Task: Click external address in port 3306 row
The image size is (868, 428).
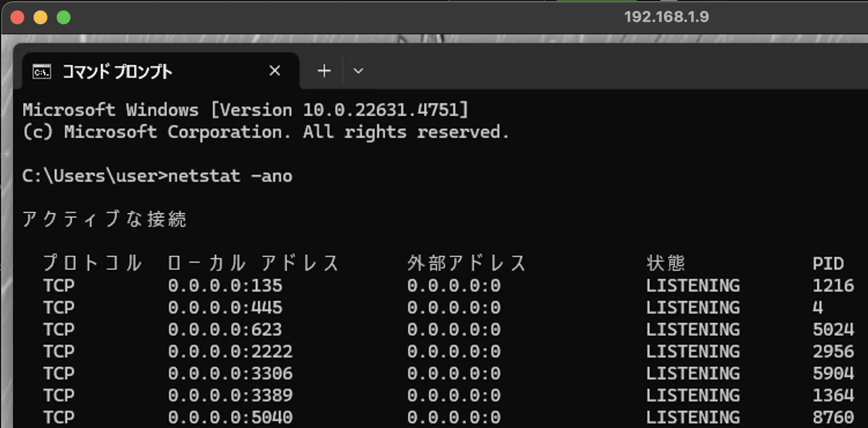Action: point(454,374)
